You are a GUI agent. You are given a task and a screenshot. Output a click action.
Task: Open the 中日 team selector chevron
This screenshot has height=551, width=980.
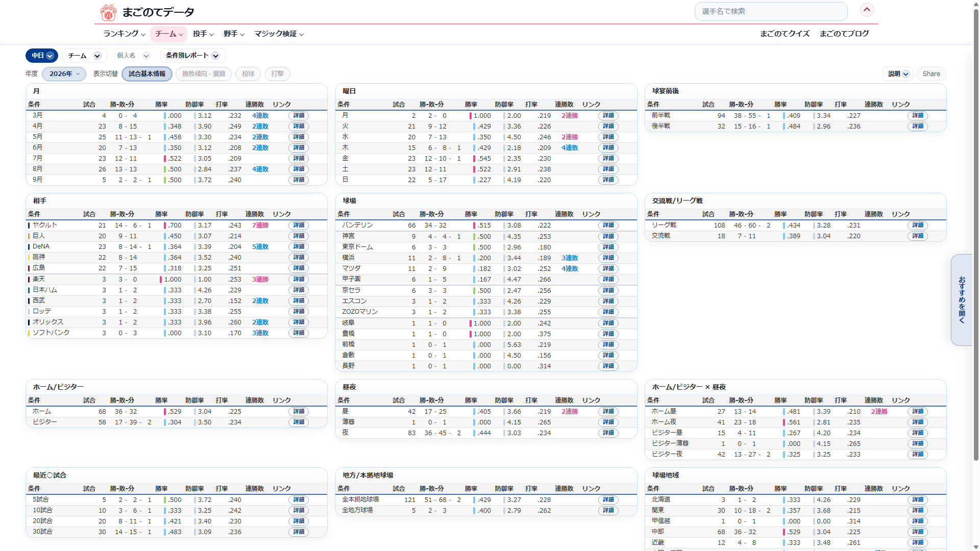point(50,56)
